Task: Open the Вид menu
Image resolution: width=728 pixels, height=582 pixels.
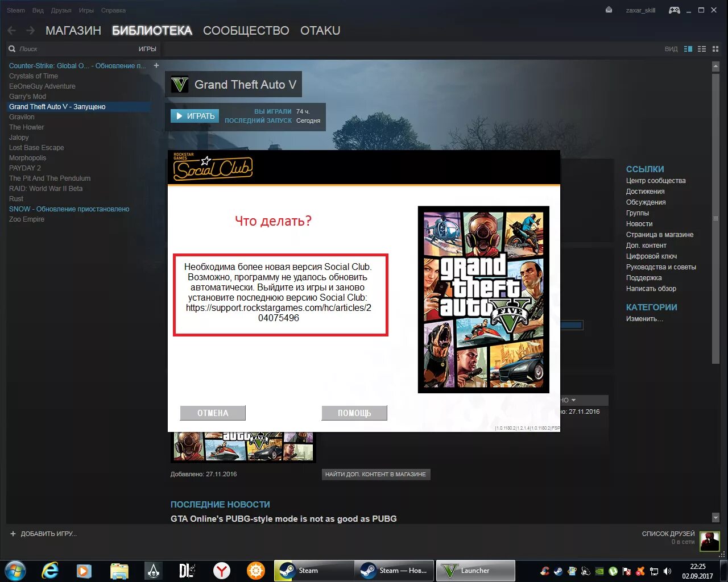Action: coord(38,10)
